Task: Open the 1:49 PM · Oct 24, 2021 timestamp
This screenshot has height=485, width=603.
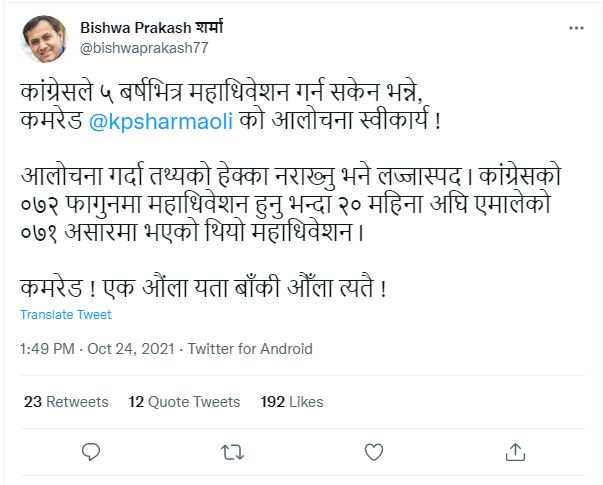Action: coord(96,349)
